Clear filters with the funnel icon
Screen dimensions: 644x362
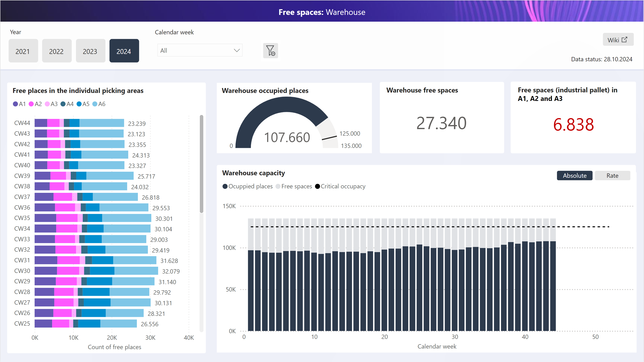pyautogui.click(x=271, y=50)
